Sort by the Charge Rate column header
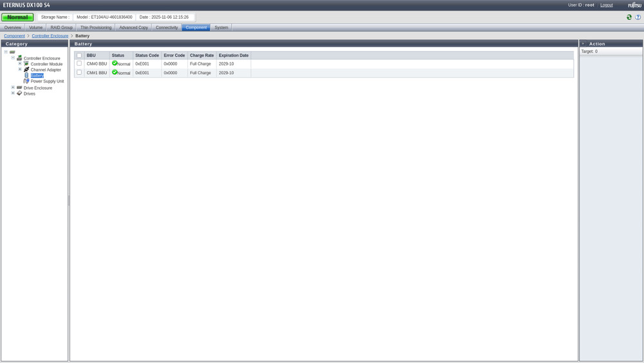Viewport: 644px width, 363px height. point(202,55)
